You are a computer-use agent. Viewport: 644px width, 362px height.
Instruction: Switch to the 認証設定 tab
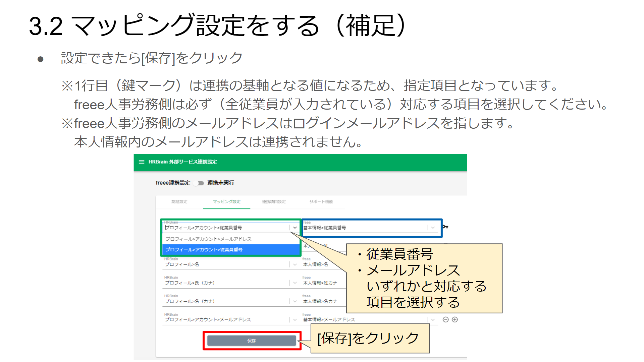pos(179,202)
